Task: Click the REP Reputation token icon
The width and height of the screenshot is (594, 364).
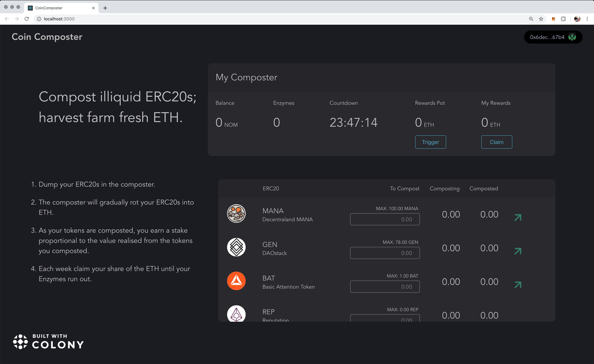Action: coord(236,314)
